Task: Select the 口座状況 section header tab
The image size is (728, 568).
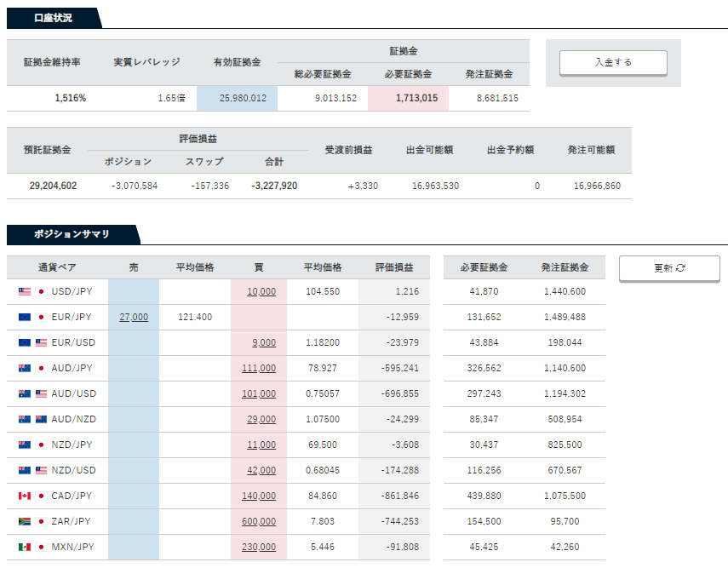Action: click(54, 18)
